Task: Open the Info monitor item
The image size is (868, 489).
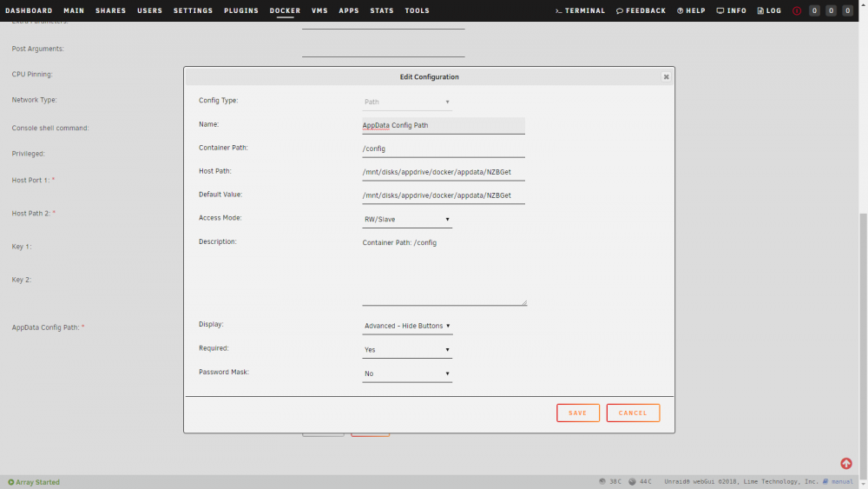Action: pyautogui.click(x=731, y=10)
